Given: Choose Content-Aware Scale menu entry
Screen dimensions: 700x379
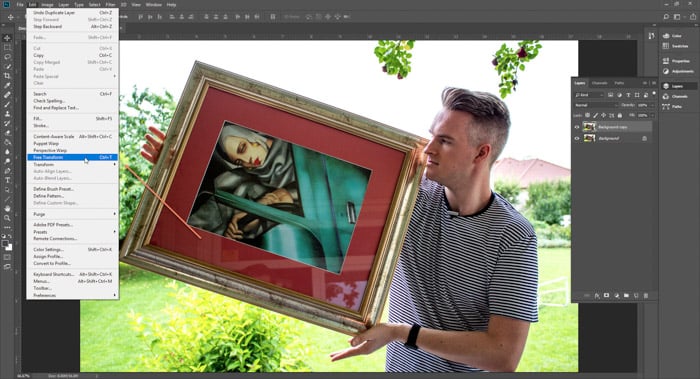Looking at the screenshot, I should (72, 136).
